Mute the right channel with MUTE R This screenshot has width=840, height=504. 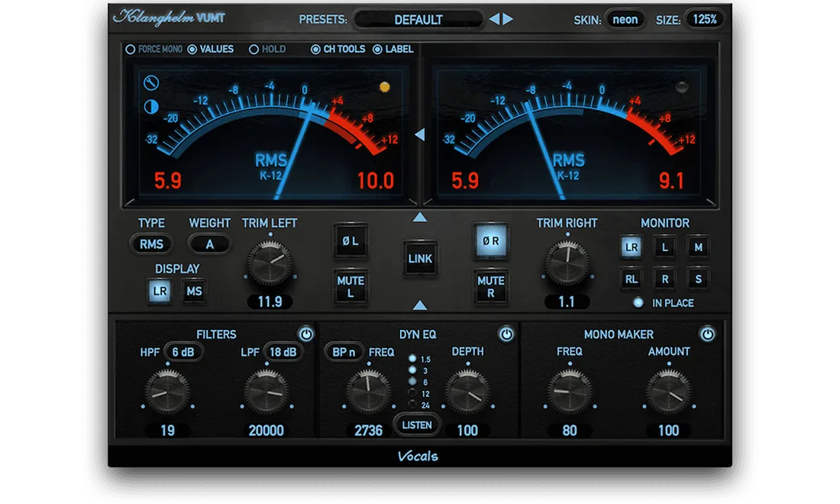click(491, 286)
